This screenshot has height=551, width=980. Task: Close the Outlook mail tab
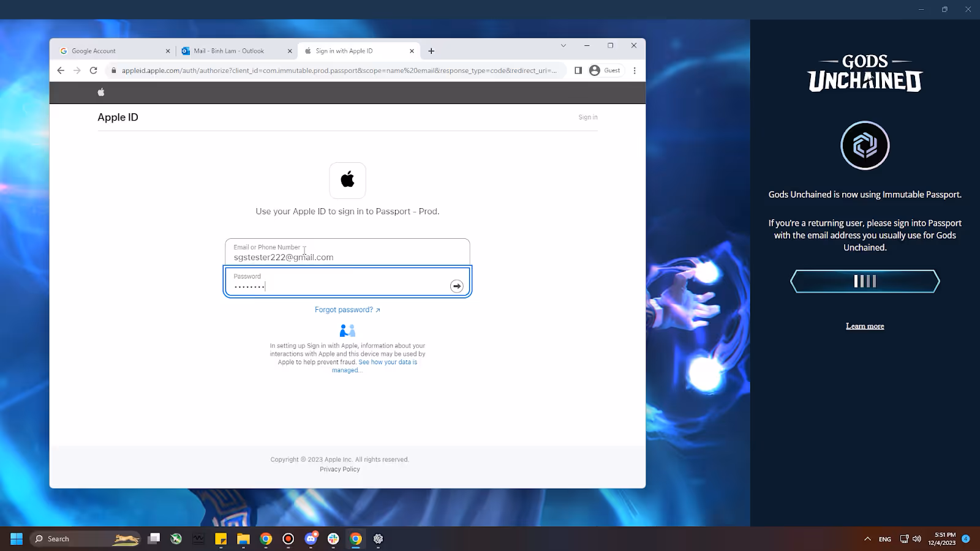(290, 51)
